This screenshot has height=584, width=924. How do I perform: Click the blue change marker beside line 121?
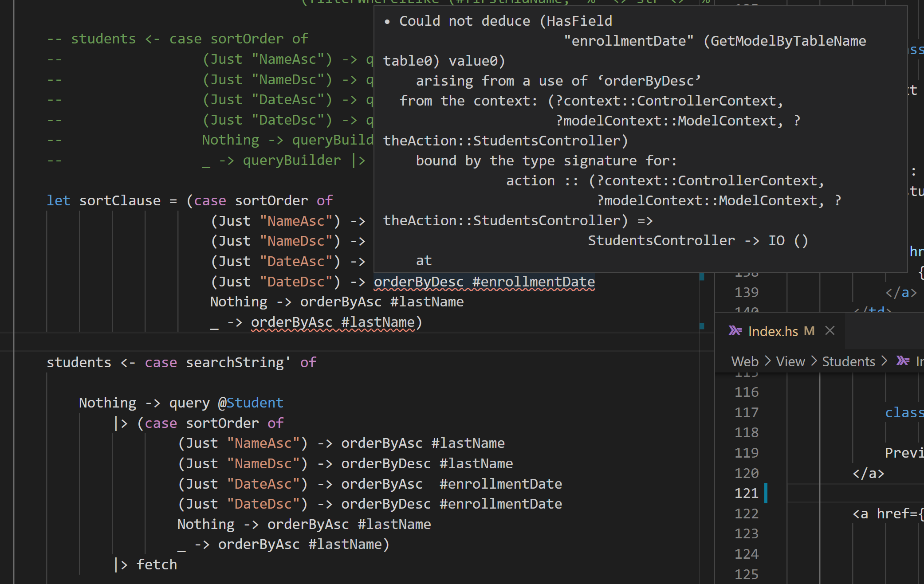tap(766, 493)
